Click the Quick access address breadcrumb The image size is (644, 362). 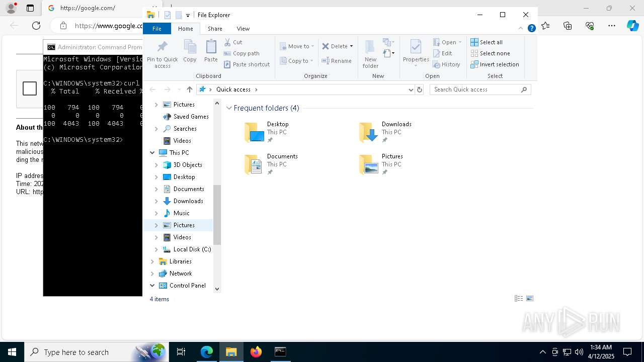pos(233,89)
